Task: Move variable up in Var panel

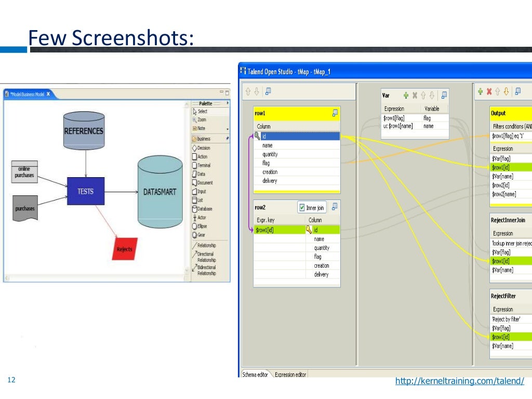Action: (423, 96)
